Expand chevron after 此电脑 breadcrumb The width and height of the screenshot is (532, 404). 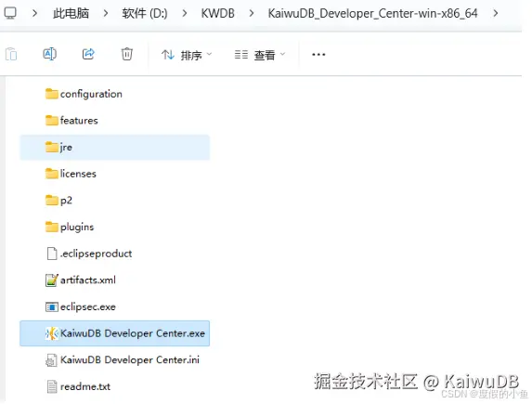click(x=106, y=14)
